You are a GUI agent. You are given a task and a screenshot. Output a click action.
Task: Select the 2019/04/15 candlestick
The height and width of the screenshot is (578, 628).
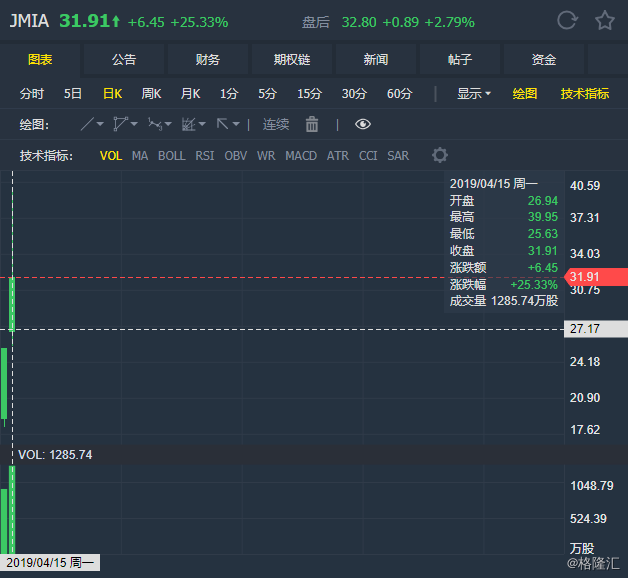coord(12,304)
